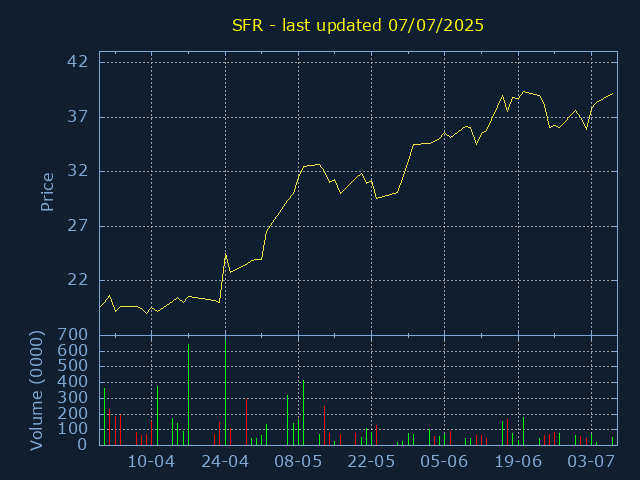
Task: Click the date label 19-06
Action: tap(518, 462)
